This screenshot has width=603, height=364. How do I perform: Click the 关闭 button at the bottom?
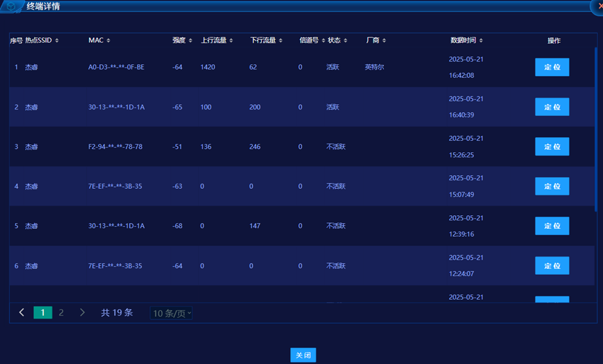coord(303,355)
